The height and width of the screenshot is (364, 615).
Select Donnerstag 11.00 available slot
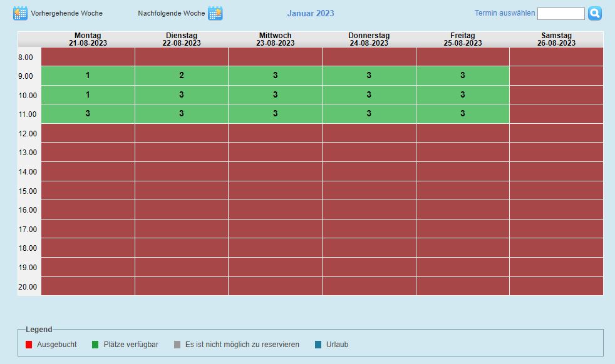(369, 114)
